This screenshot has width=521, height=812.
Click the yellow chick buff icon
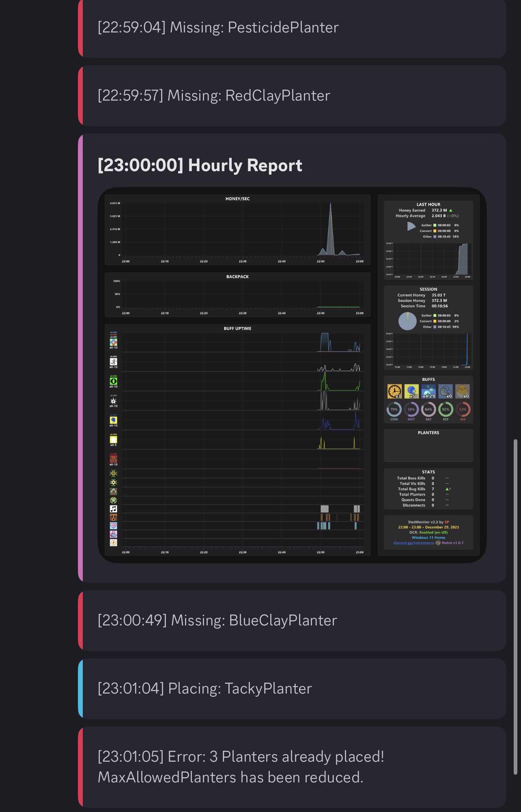[x=463, y=391]
